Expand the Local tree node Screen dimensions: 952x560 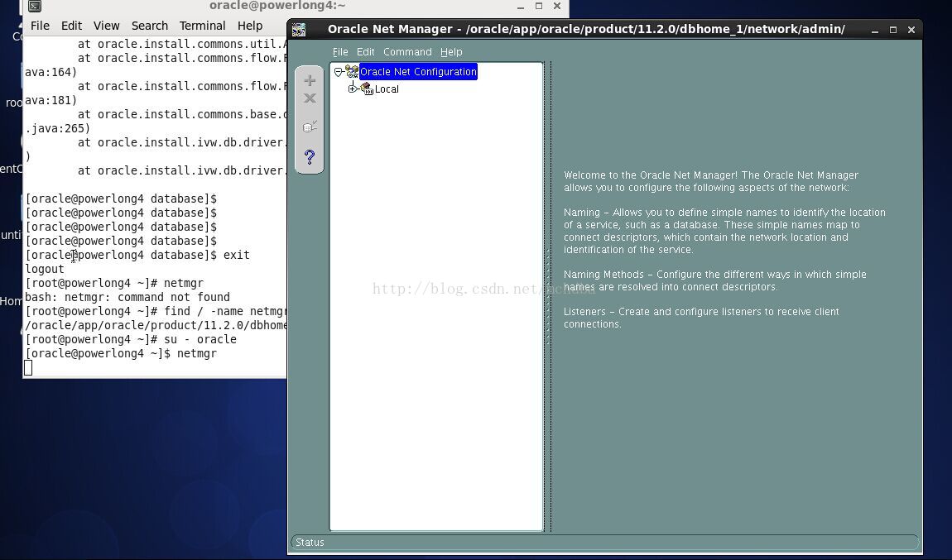(x=352, y=89)
